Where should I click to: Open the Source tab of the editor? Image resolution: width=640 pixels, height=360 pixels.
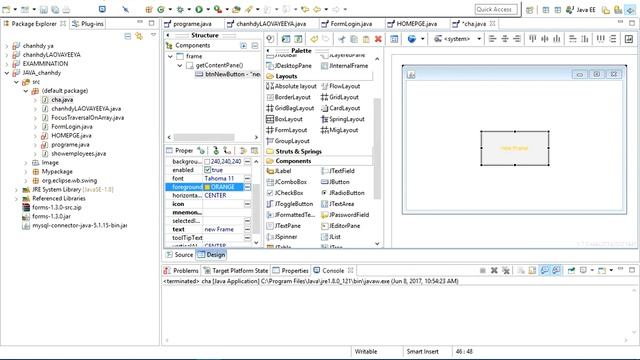[180, 255]
